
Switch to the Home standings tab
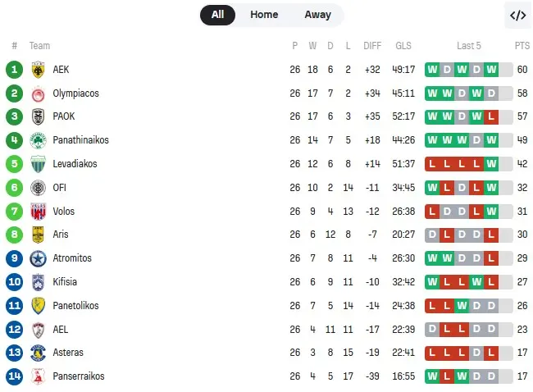pos(264,15)
